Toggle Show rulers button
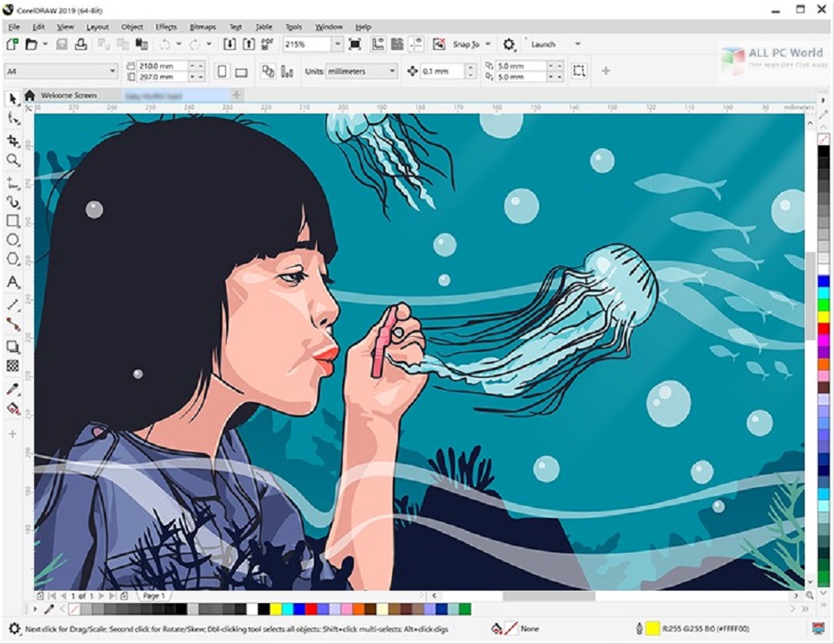 coord(378,44)
